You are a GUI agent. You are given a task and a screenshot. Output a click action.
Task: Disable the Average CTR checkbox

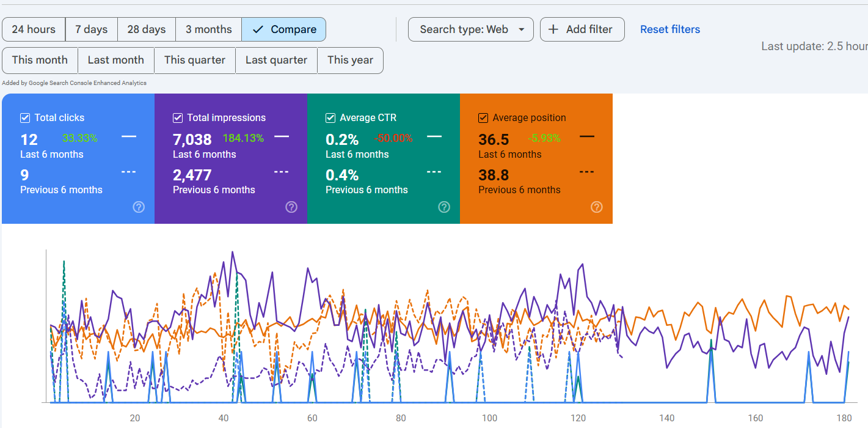(x=330, y=118)
